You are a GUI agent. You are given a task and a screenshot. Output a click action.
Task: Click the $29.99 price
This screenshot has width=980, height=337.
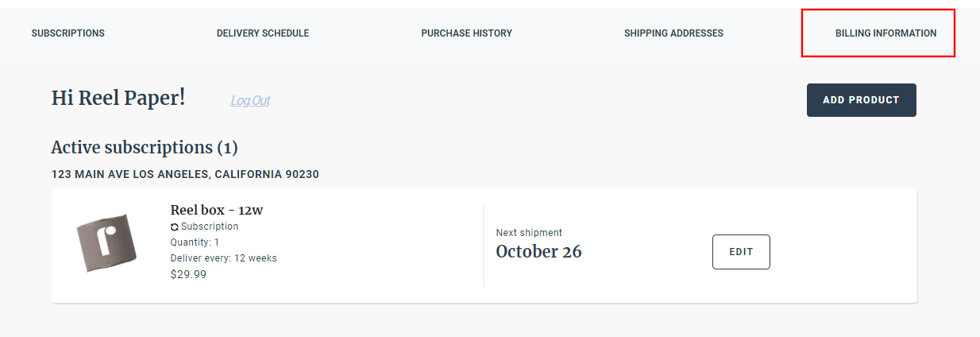(188, 274)
